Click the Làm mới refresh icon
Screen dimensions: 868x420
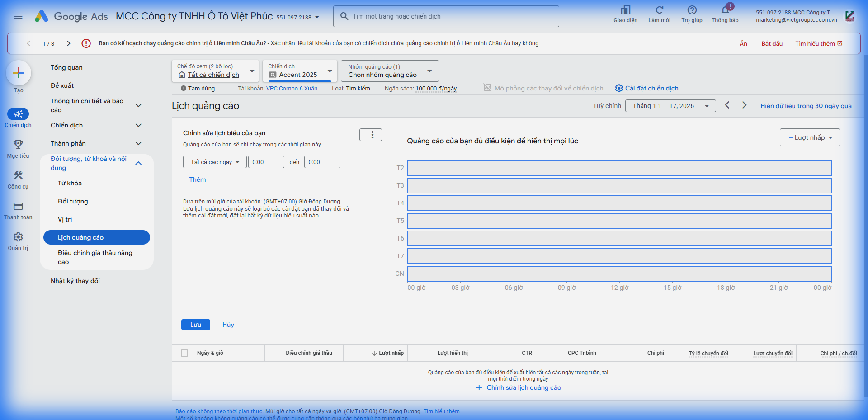[659, 10]
